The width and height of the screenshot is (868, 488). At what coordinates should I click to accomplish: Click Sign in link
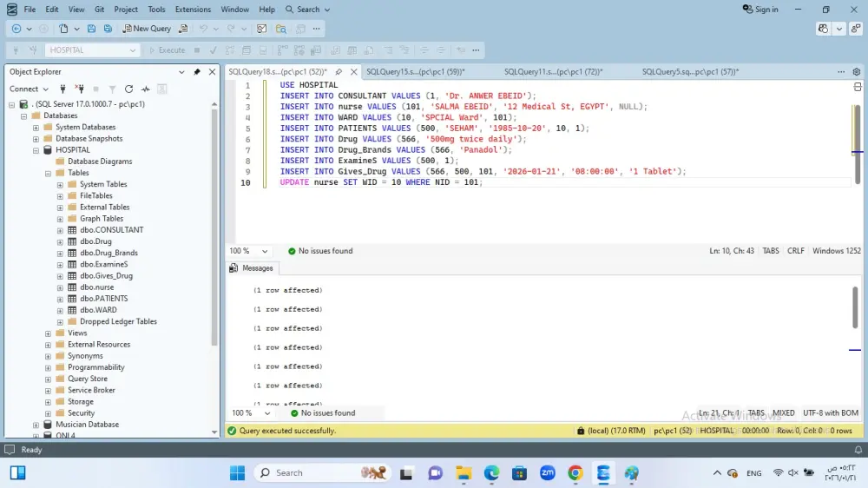click(x=760, y=10)
